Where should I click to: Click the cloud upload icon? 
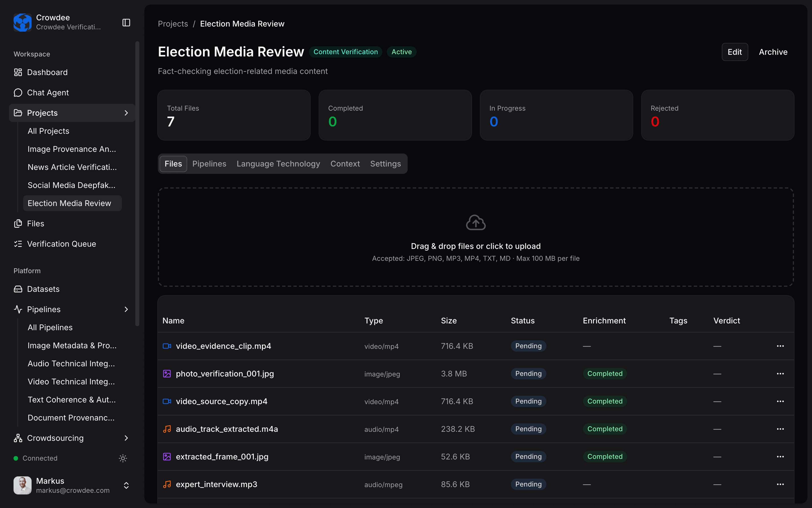(476, 222)
